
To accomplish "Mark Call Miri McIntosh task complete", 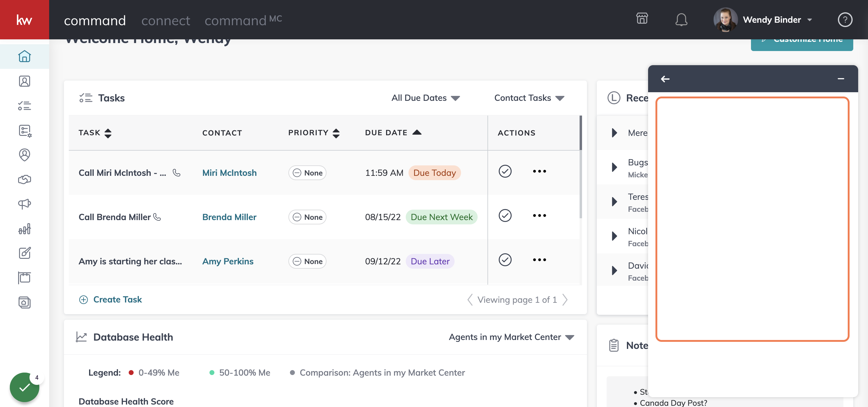I will pos(505,171).
